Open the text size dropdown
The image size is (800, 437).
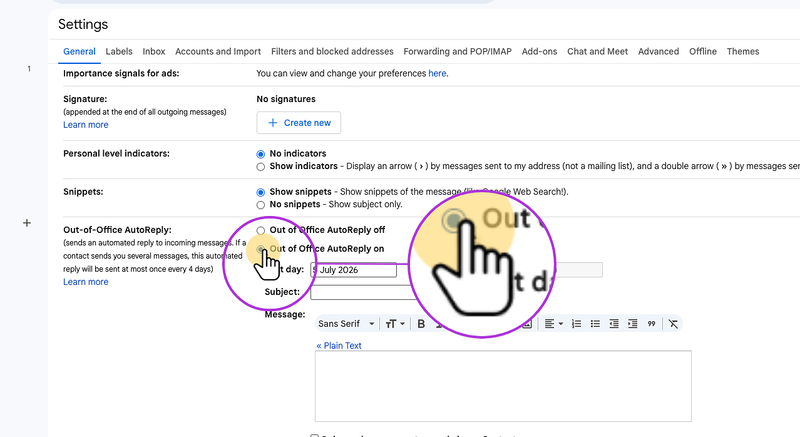395,324
